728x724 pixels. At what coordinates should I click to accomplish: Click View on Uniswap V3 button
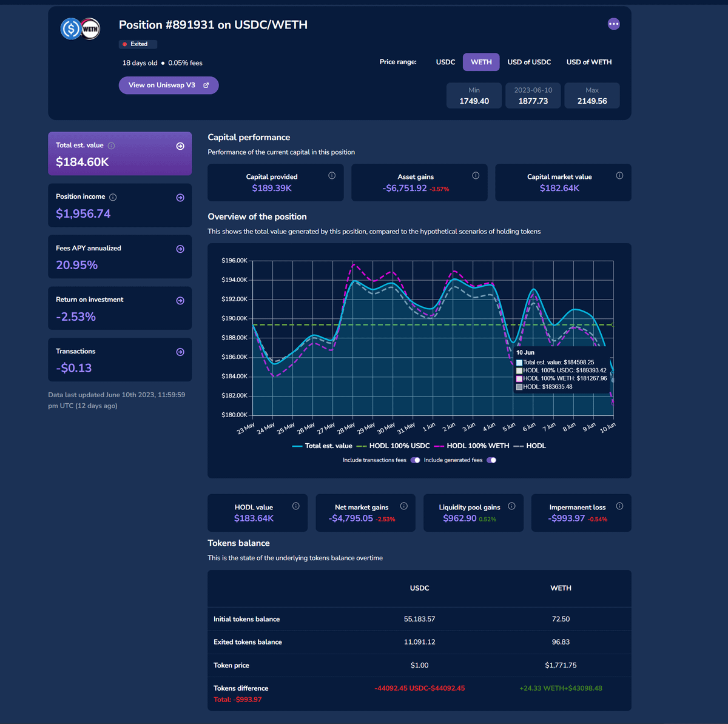click(x=169, y=85)
